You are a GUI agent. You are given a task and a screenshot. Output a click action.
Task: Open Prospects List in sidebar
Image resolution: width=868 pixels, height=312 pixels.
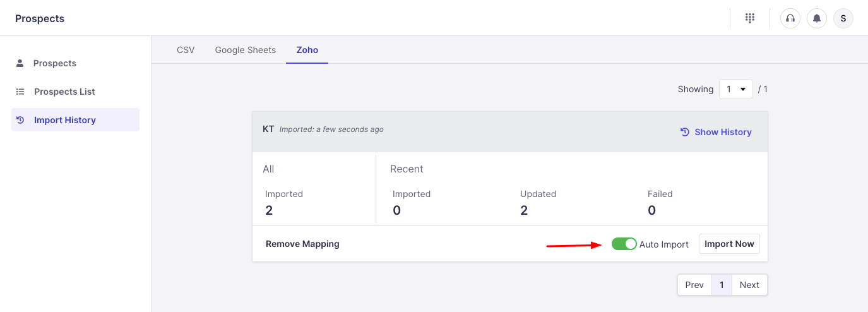coord(64,92)
